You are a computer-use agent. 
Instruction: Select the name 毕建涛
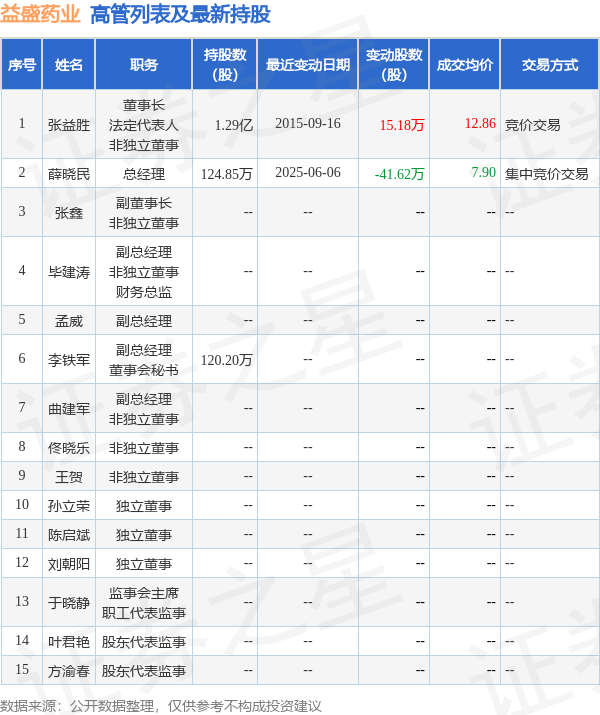tap(69, 272)
